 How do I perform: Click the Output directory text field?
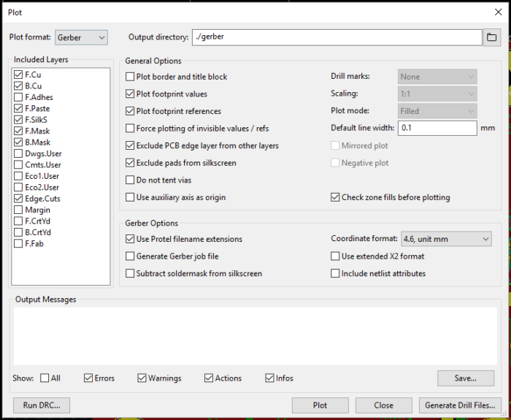[336, 37]
